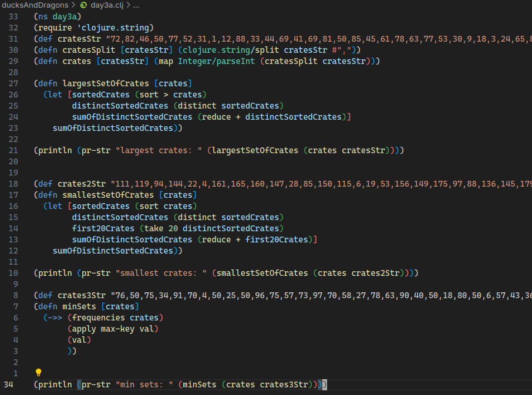
Task: Expand breadcrumb chevron after ducksAndDragons
Action: click(73, 5)
